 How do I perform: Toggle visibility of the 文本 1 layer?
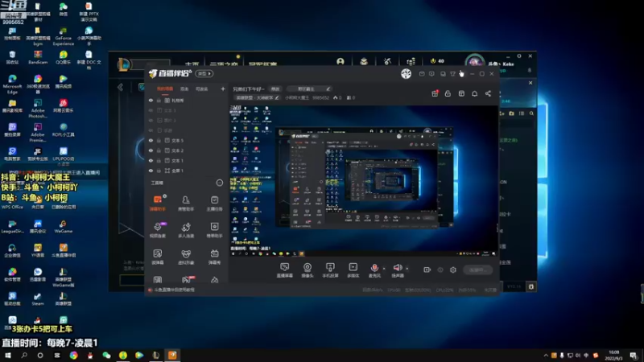[x=151, y=160]
